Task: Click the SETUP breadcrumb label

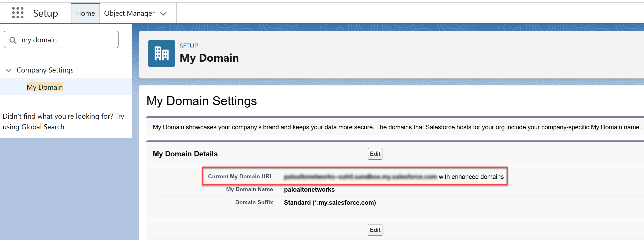Action: coord(188,46)
